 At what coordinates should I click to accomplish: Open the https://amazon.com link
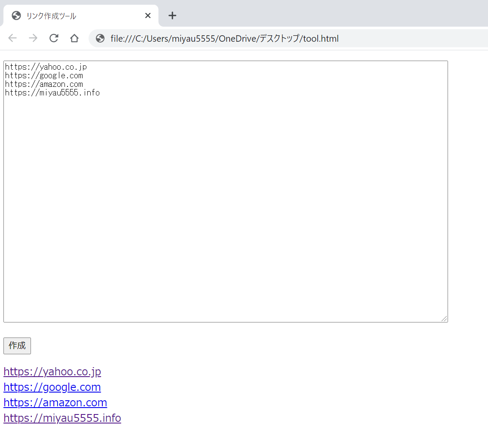[x=55, y=402]
